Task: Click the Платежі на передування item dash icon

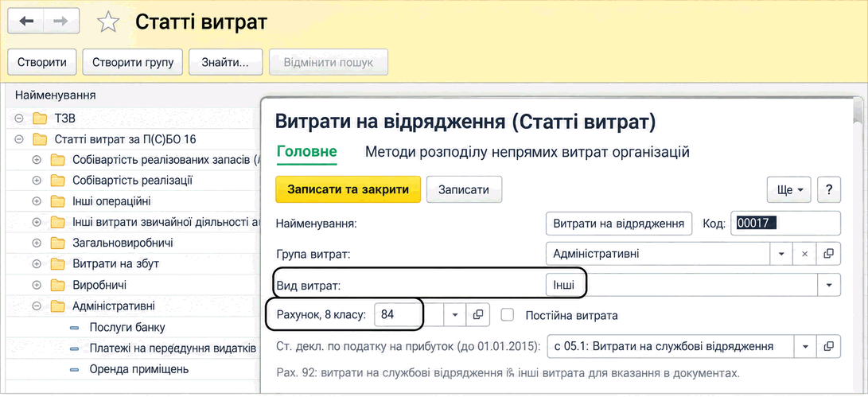Action: click(x=75, y=348)
